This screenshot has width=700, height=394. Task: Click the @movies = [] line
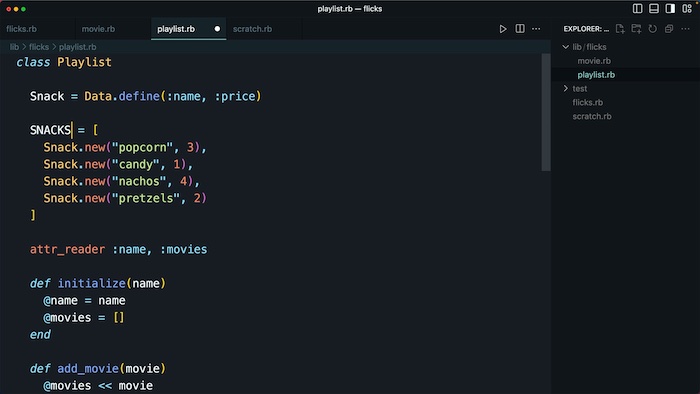click(84, 317)
